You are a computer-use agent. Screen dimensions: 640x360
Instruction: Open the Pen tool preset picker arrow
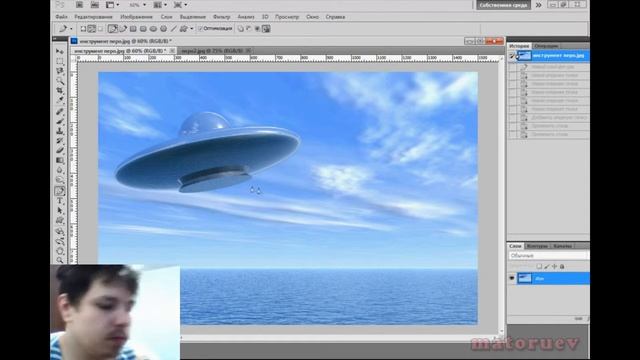click(71, 29)
